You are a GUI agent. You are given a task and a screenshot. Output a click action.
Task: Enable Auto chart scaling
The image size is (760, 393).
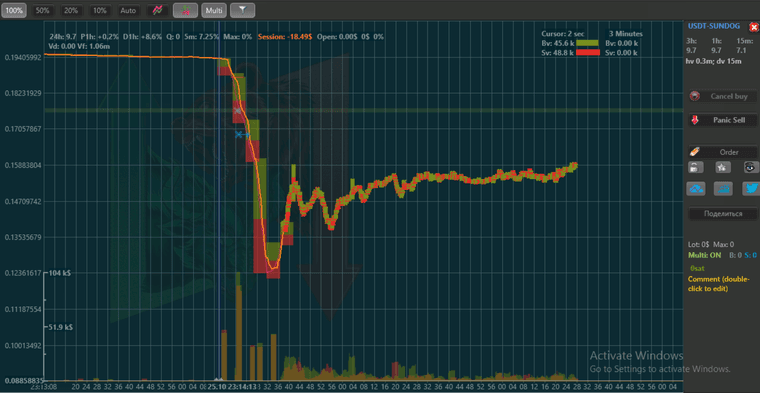pos(128,10)
